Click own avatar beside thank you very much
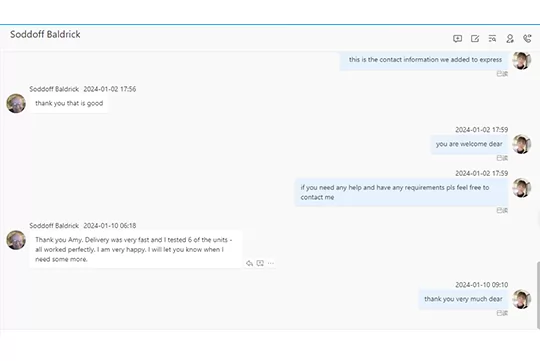Viewport: 540px width, 361px height. tap(521, 299)
